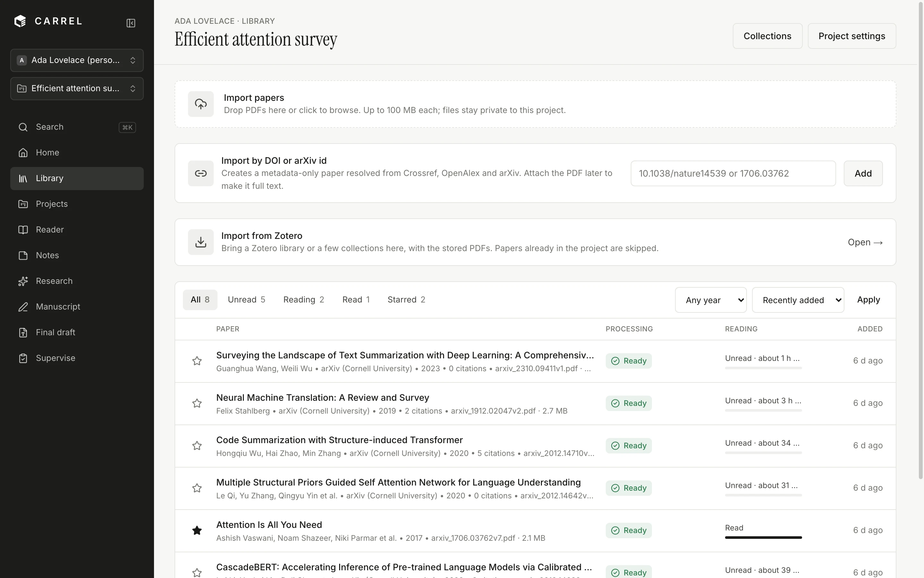Click the Notes page icon
The image size is (924, 578).
coord(23,255)
